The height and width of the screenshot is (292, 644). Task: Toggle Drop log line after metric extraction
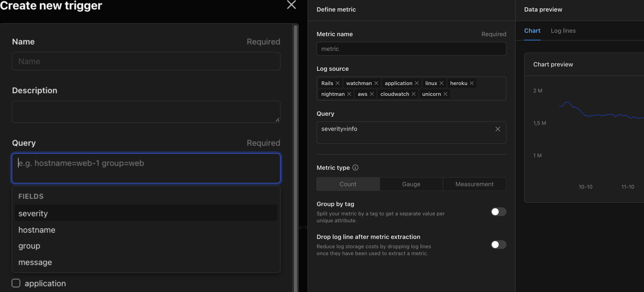pyautogui.click(x=499, y=245)
